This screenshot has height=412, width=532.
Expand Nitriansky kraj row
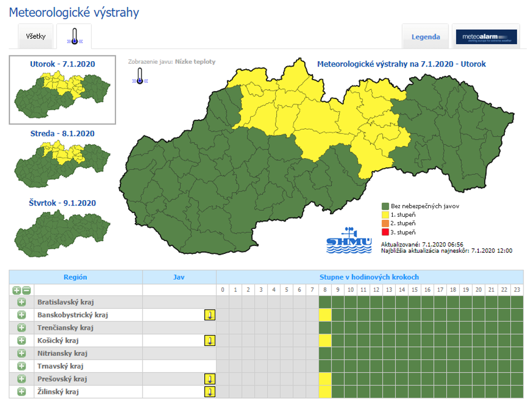coord(22,353)
